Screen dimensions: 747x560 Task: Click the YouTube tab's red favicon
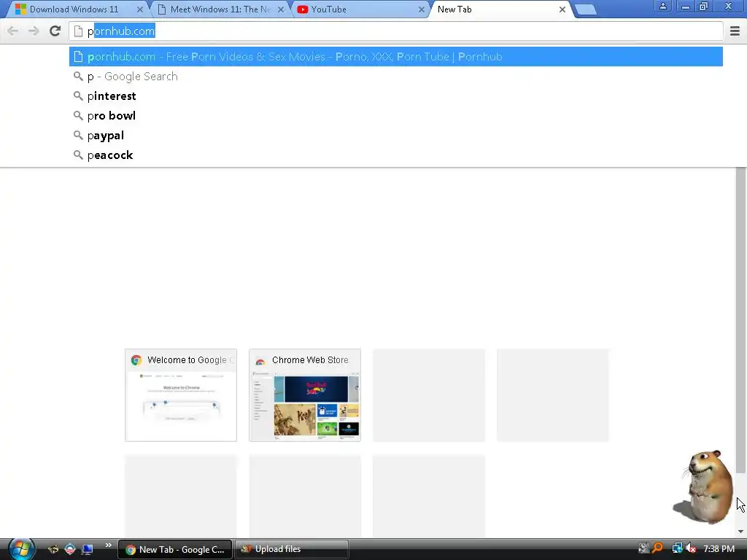click(x=303, y=9)
